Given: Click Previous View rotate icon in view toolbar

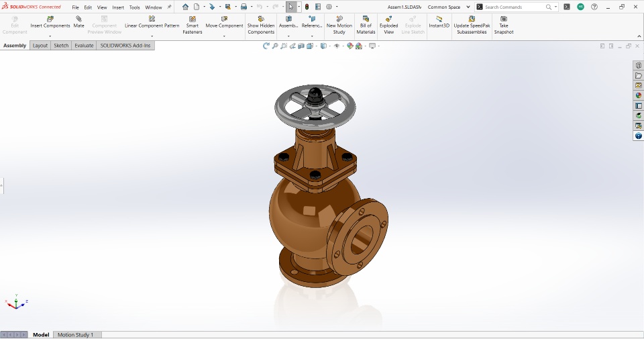Looking at the screenshot, I should pos(266,46).
